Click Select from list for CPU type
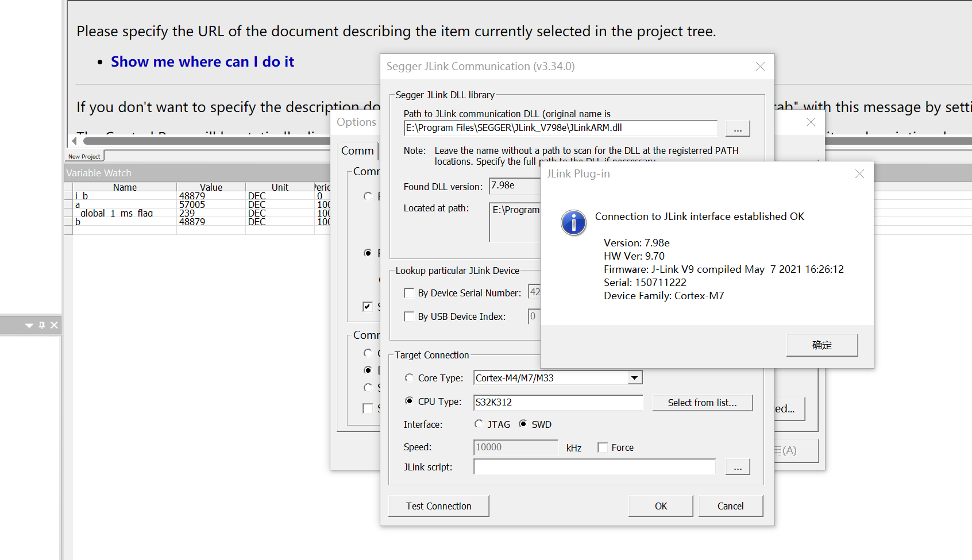 coord(702,402)
